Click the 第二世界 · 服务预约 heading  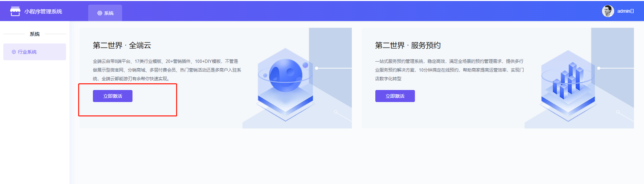(x=408, y=45)
